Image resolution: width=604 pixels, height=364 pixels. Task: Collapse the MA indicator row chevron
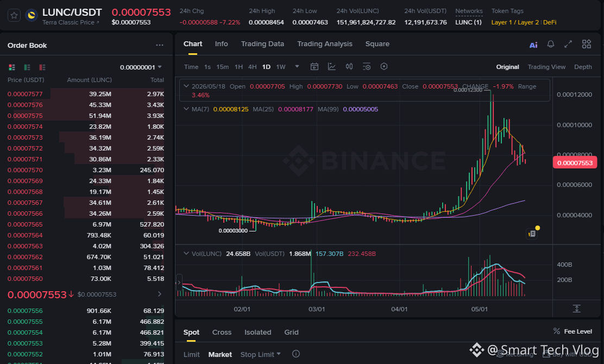(x=186, y=109)
